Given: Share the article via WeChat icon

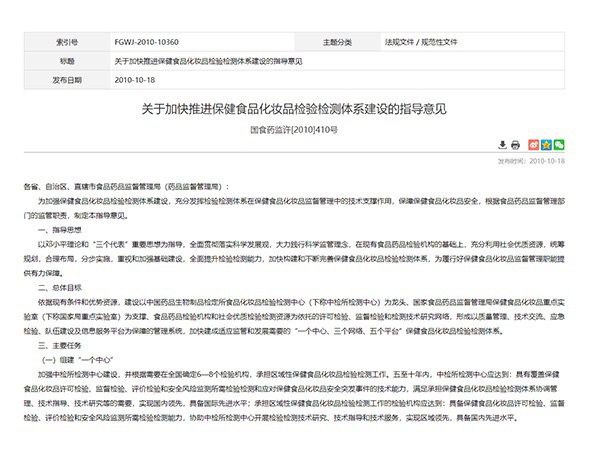Looking at the screenshot, I should (560, 145).
